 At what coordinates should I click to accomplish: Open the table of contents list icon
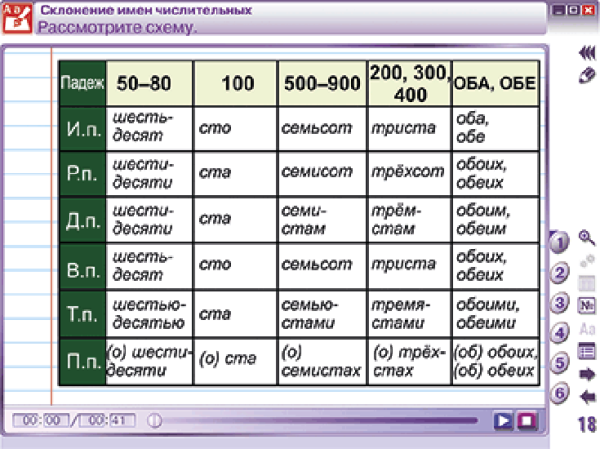[x=587, y=351]
